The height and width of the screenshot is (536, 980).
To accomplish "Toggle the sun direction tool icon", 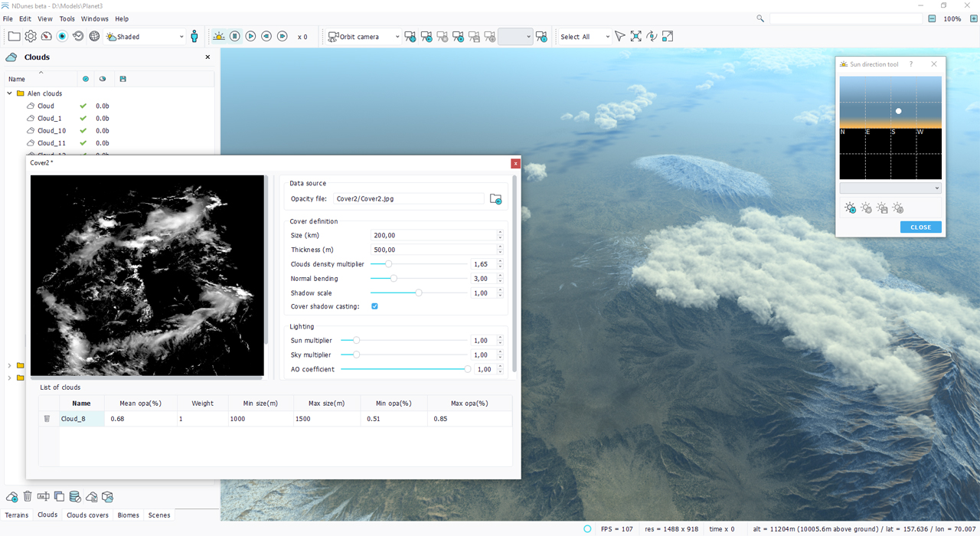I will pos(219,36).
